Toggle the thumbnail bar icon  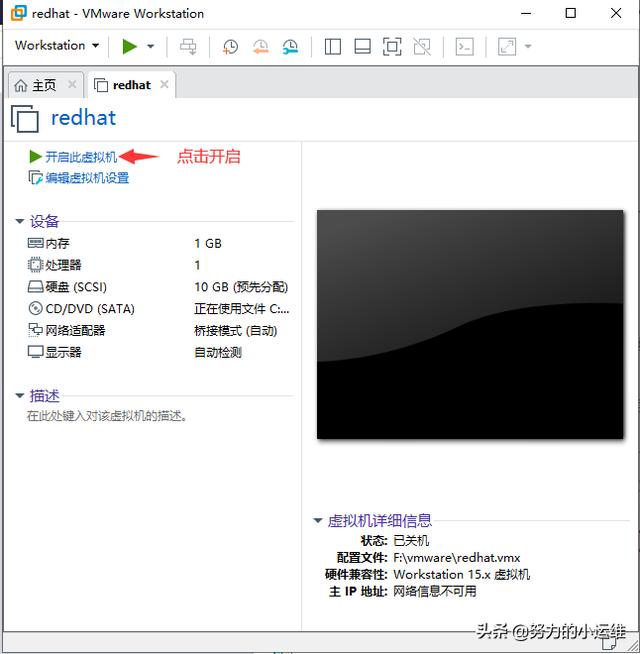362,46
